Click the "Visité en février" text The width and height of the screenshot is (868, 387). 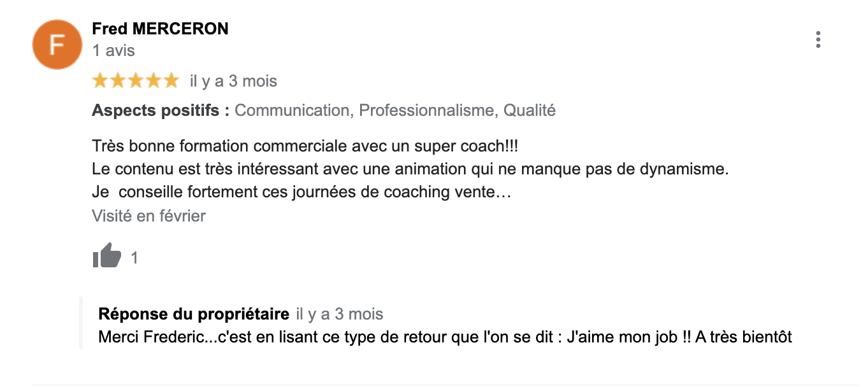pyautogui.click(x=148, y=216)
